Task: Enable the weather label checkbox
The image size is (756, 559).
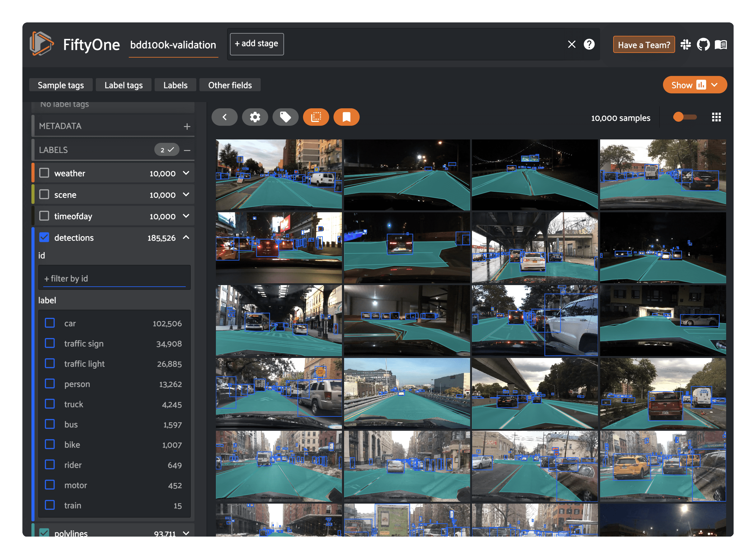Action: [44, 173]
